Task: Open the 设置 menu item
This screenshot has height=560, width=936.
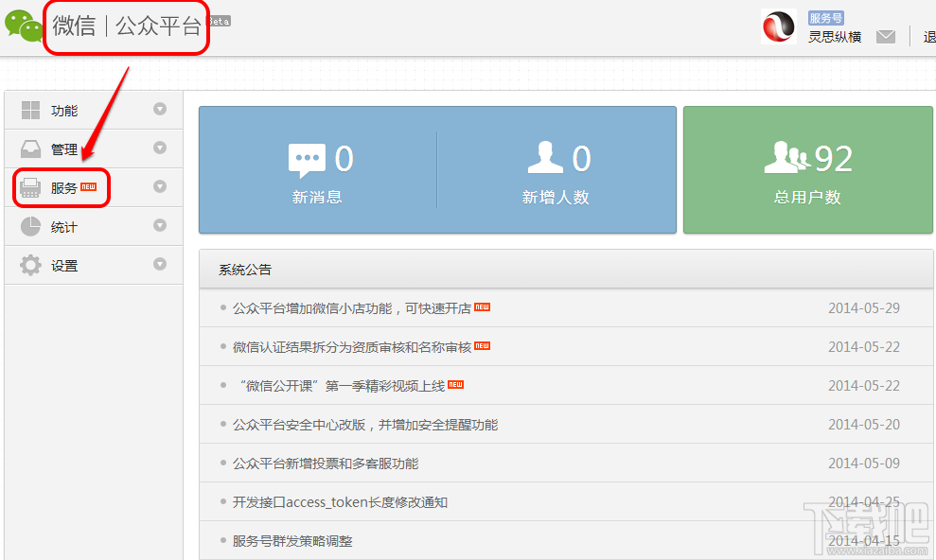Action: tap(94, 266)
